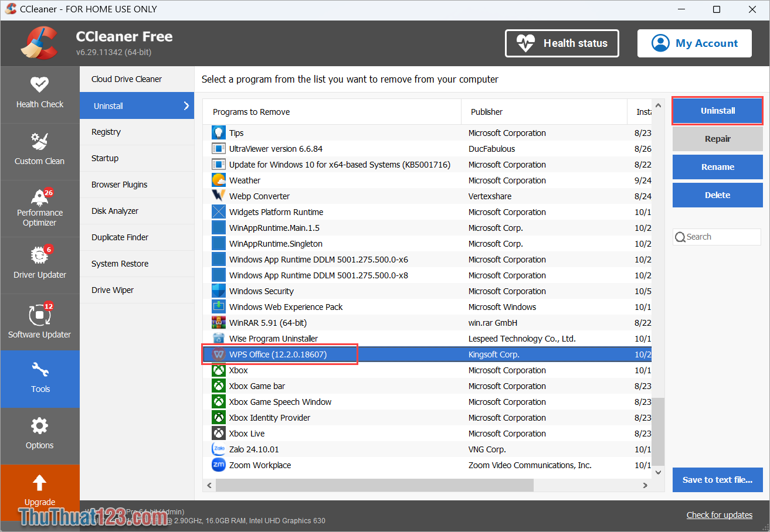
Task: Select the Tools wrench icon
Action: pos(40,369)
